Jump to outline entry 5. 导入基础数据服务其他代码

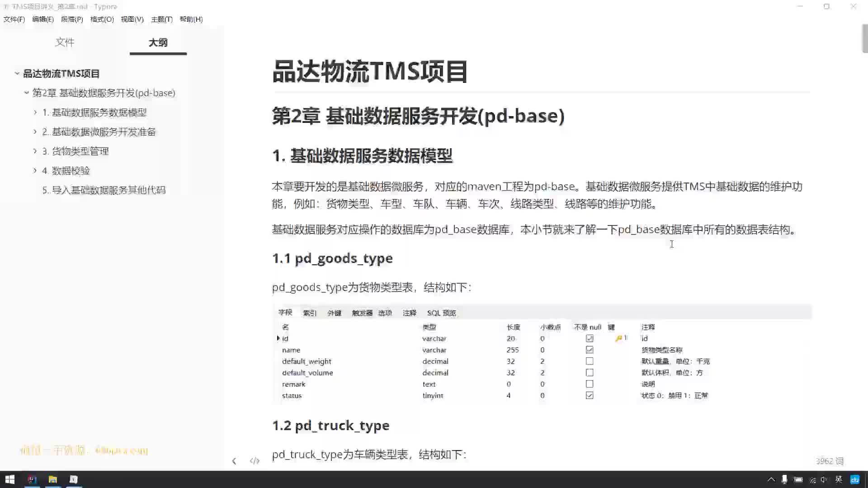104,190
